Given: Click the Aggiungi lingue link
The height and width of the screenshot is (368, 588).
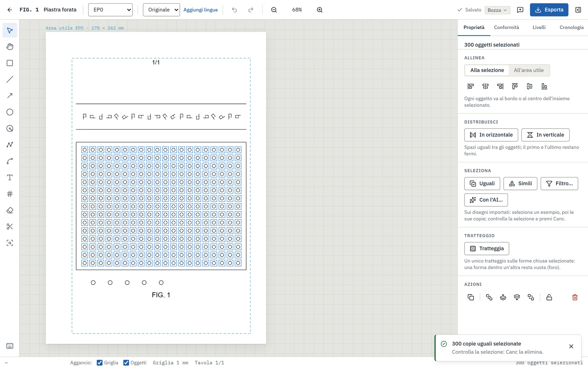Looking at the screenshot, I should (x=201, y=10).
